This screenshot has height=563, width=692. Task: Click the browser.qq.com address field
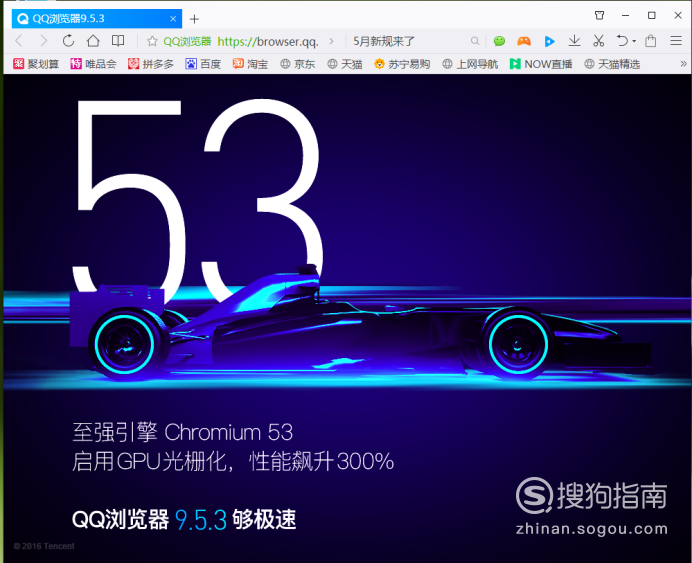click(267, 41)
